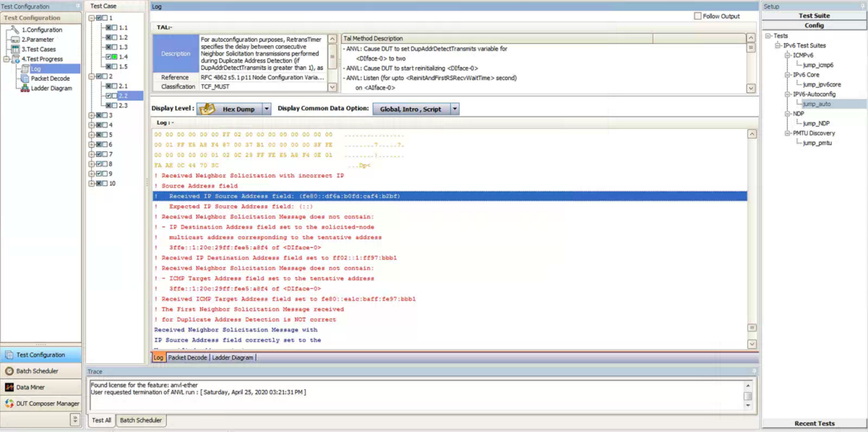Open the Batch Scheduler trace tab
Viewport: 868px width, 432px height.
pyautogui.click(x=140, y=420)
